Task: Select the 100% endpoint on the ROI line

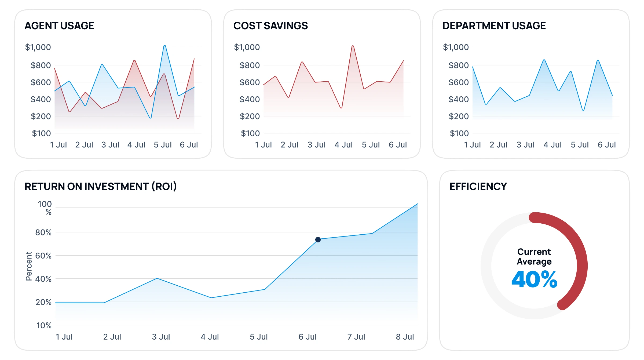Action: pyautogui.click(x=418, y=203)
